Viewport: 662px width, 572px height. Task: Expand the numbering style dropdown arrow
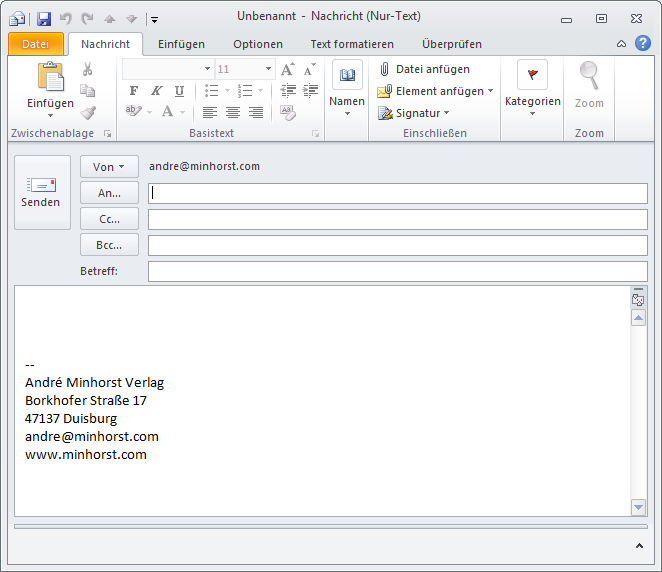click(x=260, y=90)
